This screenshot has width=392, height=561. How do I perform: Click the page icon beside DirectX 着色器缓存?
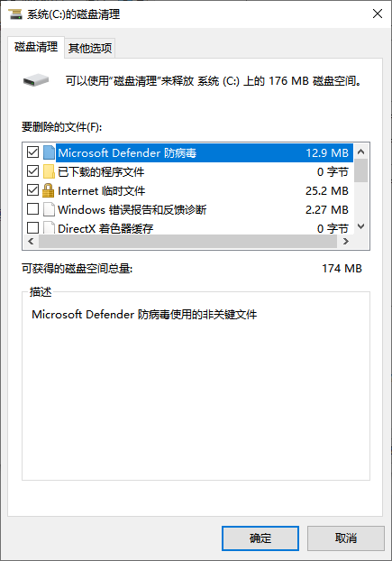49,227
